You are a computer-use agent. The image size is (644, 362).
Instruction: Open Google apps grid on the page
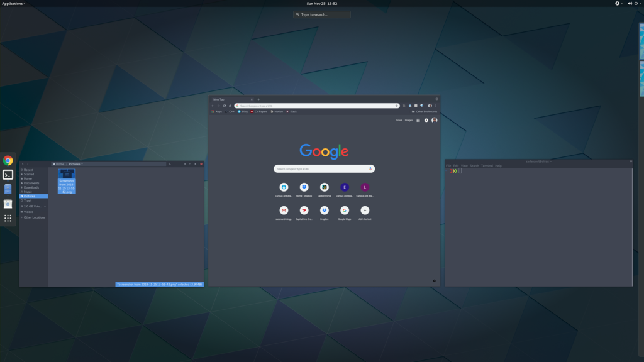point(418,120)
